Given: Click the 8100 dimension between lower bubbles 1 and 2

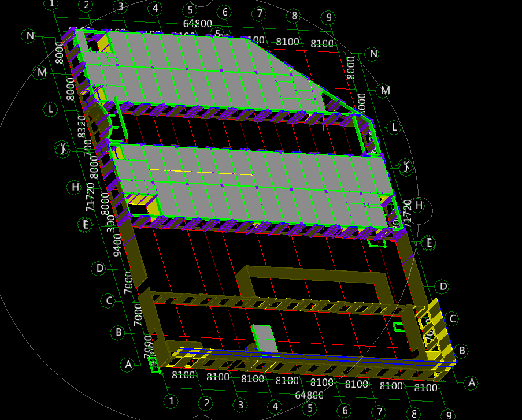Looking at the screenshot, I should pyautogui.click(x=183, y=375).
